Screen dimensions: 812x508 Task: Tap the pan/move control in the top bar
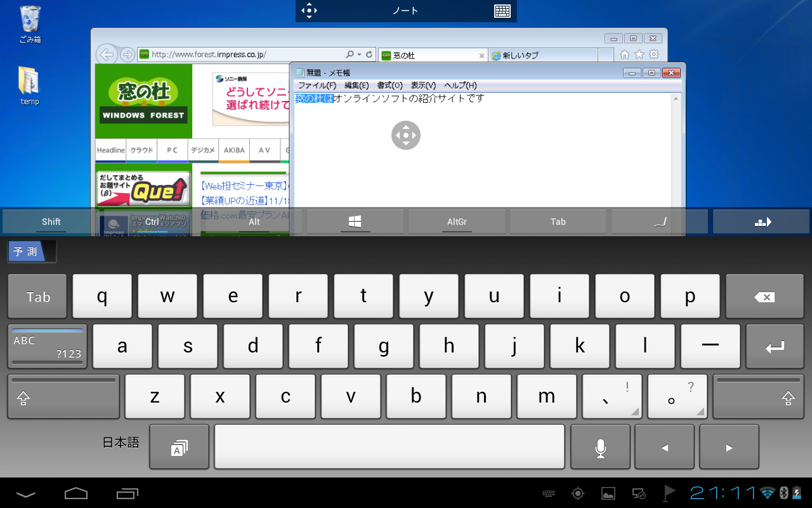click(309, 11)
